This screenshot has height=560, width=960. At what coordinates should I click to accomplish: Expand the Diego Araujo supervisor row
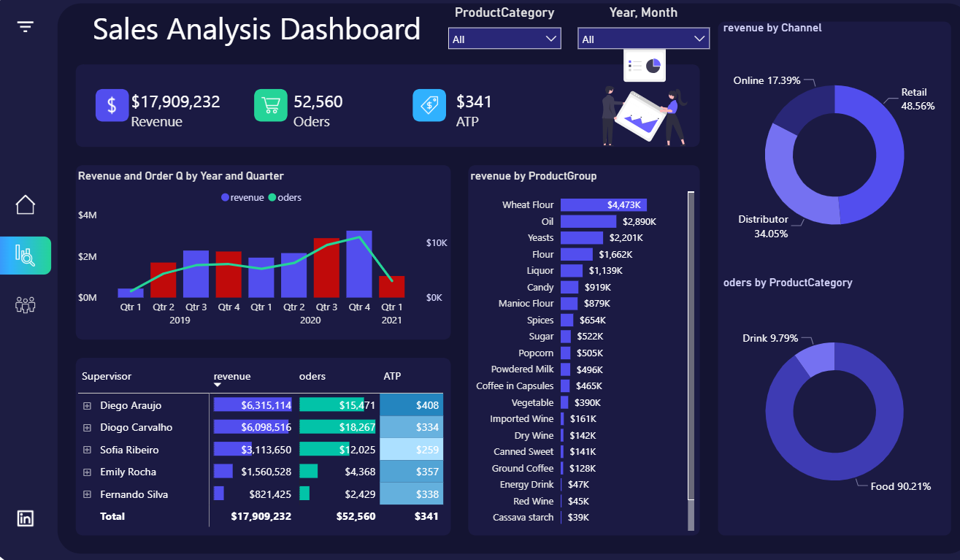(87, 405)
